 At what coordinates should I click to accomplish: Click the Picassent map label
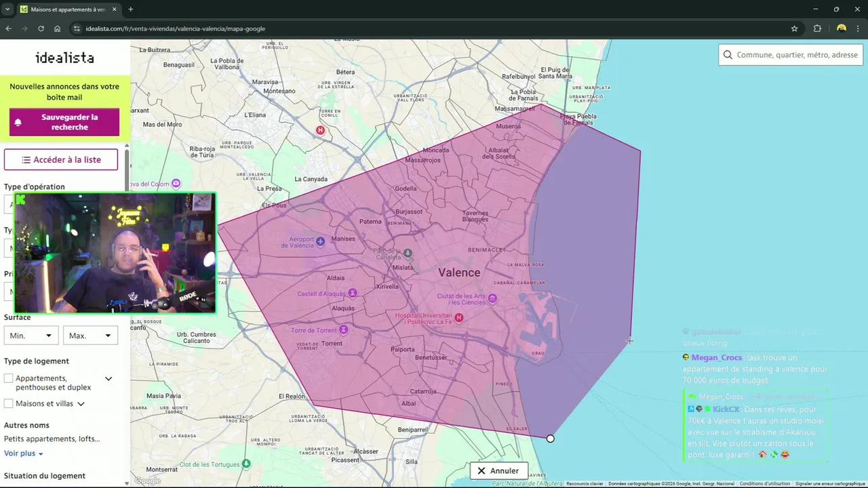click(346, 460)
